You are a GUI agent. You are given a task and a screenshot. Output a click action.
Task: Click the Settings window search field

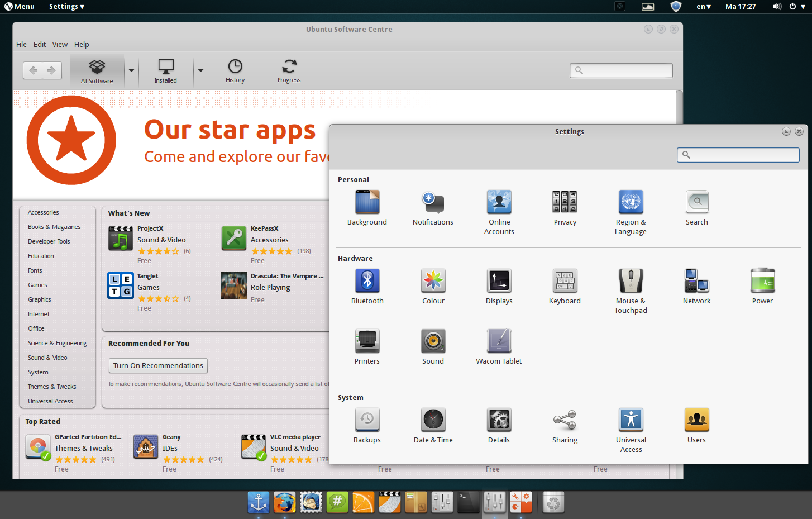point(738,155)
